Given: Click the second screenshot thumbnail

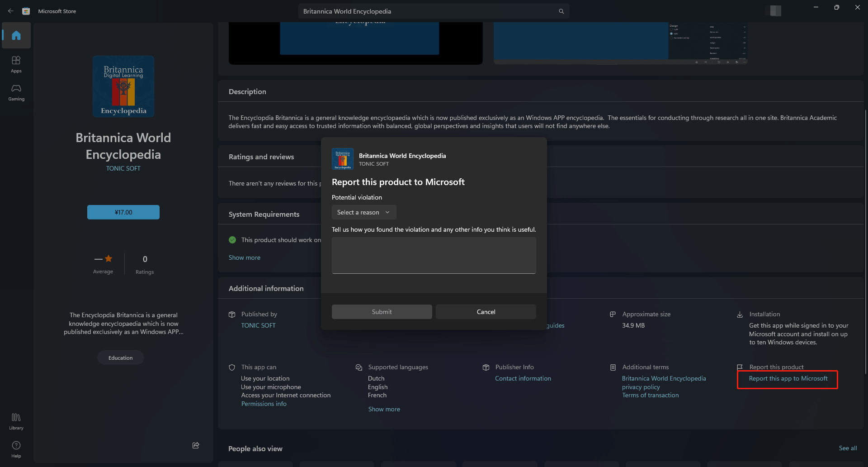Looking at the screenshot, I should 621,43.
